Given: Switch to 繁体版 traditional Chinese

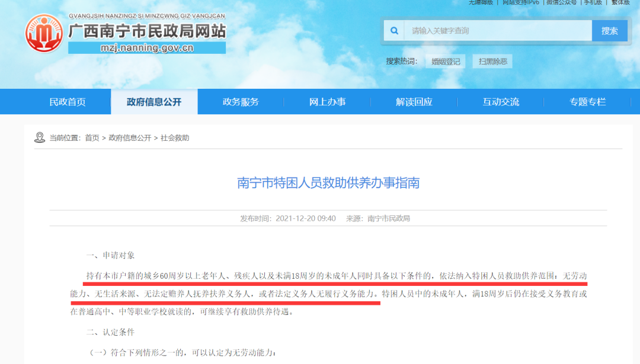Looking at the screenshot, I should [620, 2].
